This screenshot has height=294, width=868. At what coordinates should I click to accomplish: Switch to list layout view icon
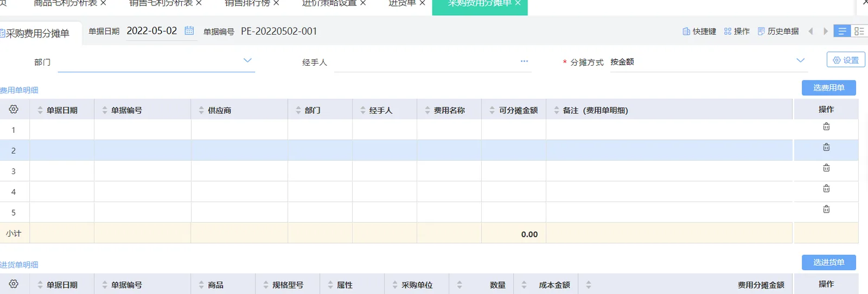coord(842,31)
